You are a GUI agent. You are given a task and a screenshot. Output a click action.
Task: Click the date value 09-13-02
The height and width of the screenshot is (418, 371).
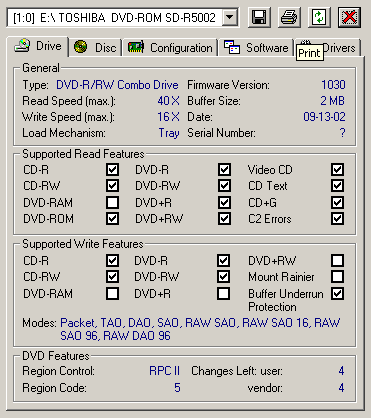tap(324, 117)
